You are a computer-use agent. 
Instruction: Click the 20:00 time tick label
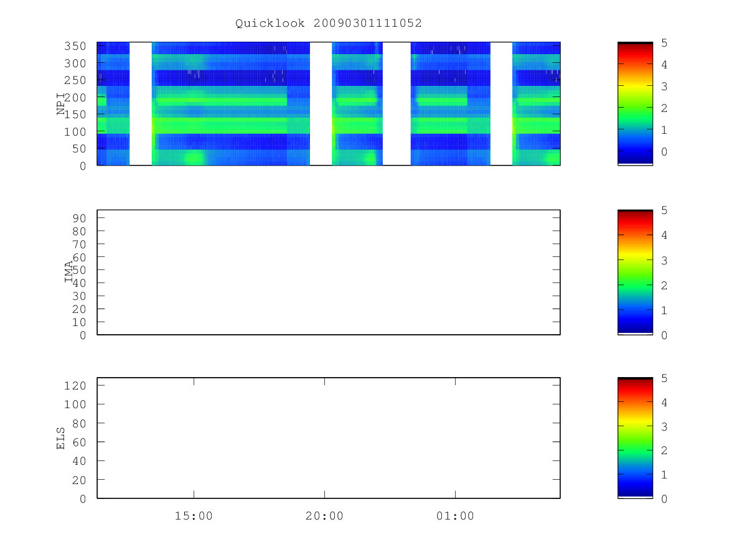pyautogui.click(x=324, y=516)
